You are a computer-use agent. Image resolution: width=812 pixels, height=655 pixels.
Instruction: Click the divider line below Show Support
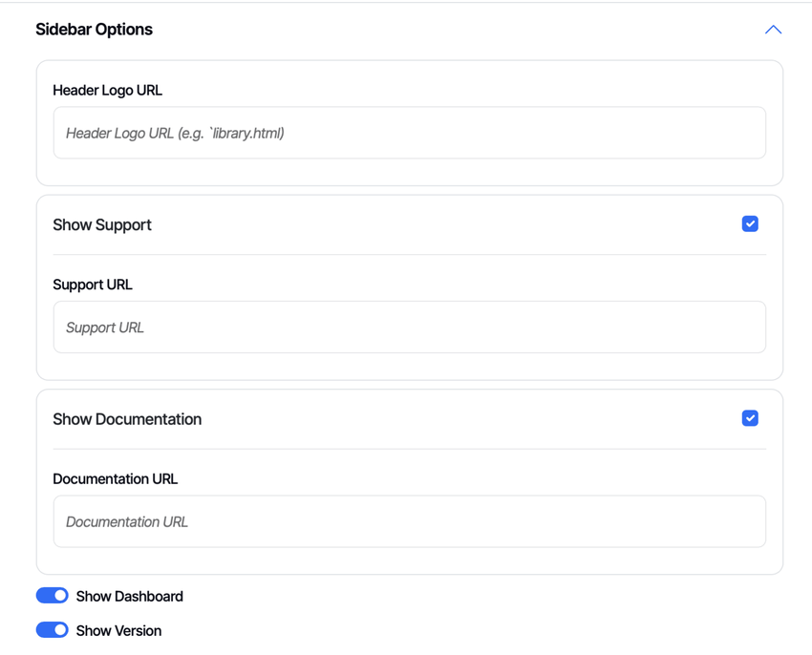coord(409,255)
